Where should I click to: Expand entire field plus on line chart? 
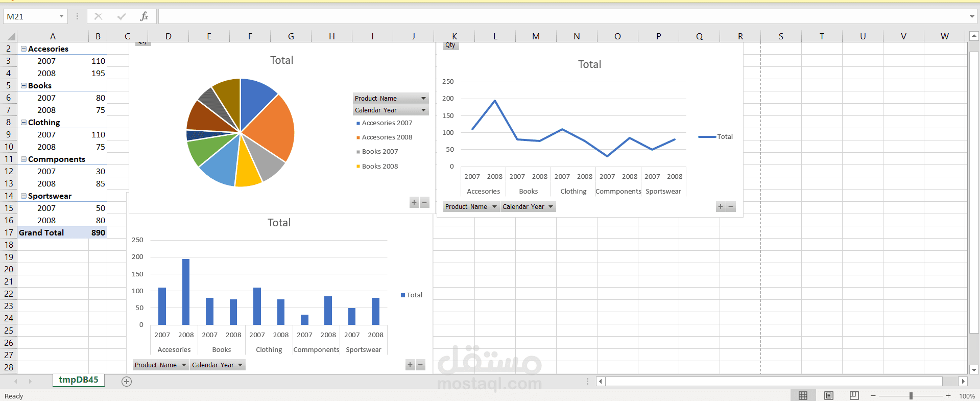click(721, 207)
